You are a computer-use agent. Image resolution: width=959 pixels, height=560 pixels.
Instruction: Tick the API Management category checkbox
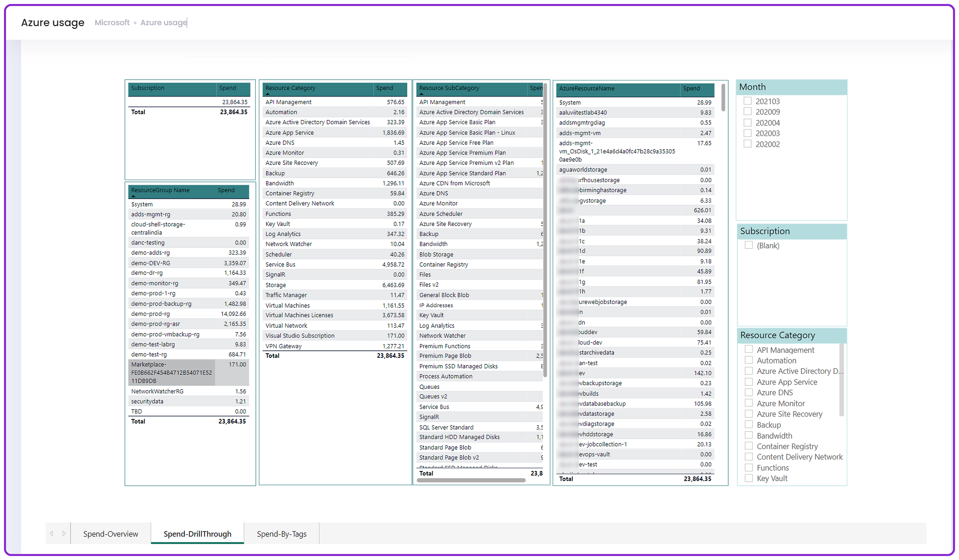[748, 349]
